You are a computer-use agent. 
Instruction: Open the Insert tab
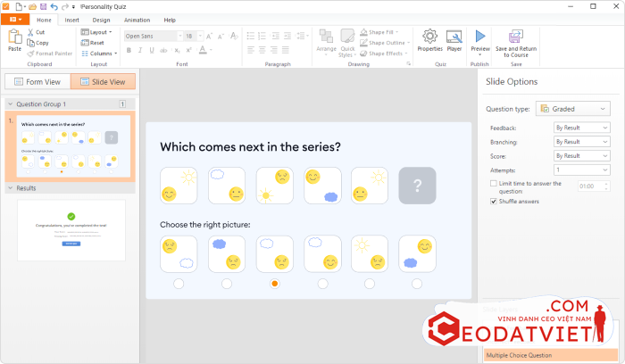tap(71, 20)
